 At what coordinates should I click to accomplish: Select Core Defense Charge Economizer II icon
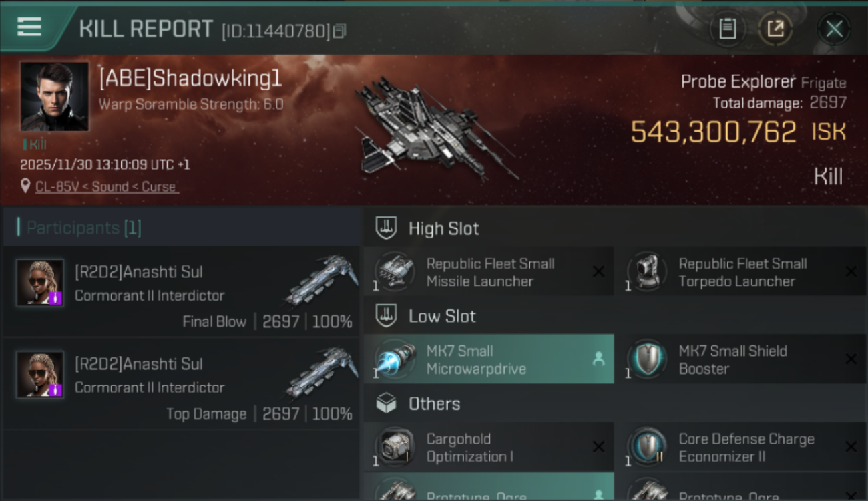[x=647, y=447]
